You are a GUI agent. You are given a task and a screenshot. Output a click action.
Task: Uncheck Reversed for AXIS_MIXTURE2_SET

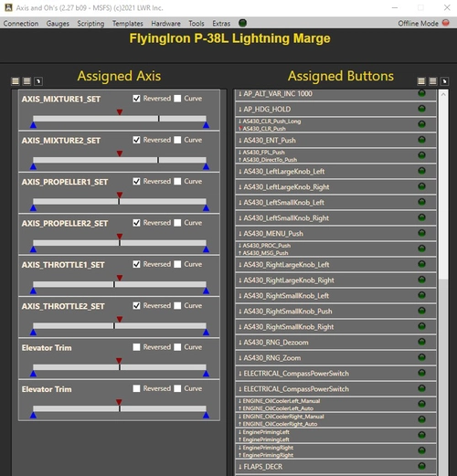pyautogui.click(x=136, y=140)
